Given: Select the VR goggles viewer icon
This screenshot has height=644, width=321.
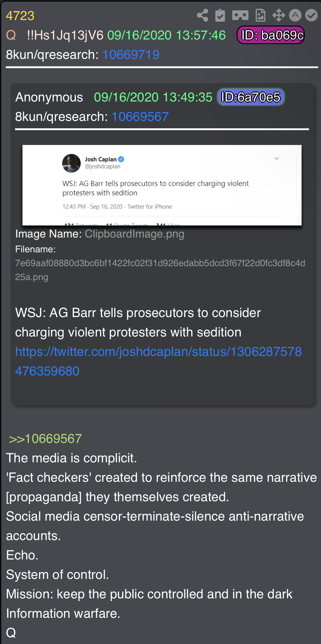Looking at the screenshot, I should pos(240,15).
